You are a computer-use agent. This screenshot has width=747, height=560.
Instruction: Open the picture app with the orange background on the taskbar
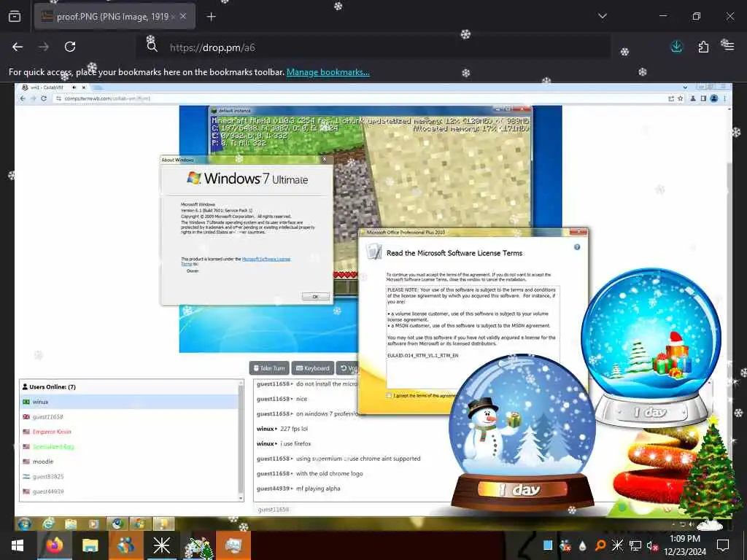pyautogui.click(x=233, y=545)
